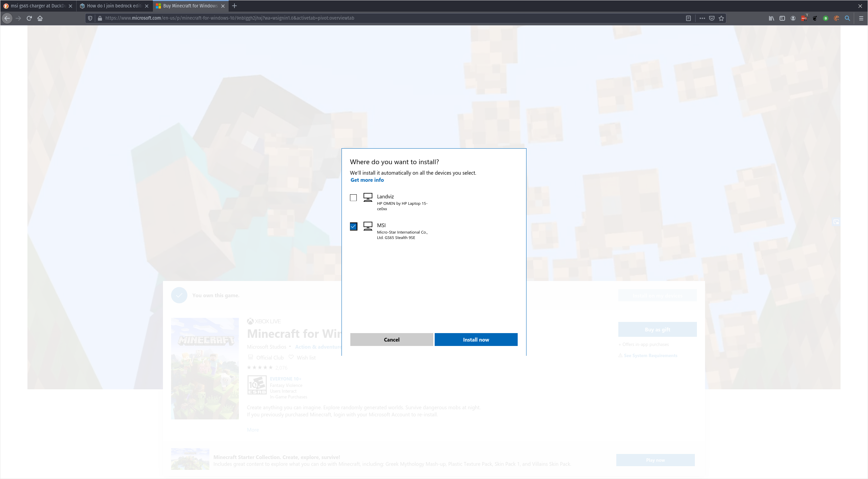The width and height of the screenshot is (868, 479).
Task: Close the browser window
Action: point(860,6)
